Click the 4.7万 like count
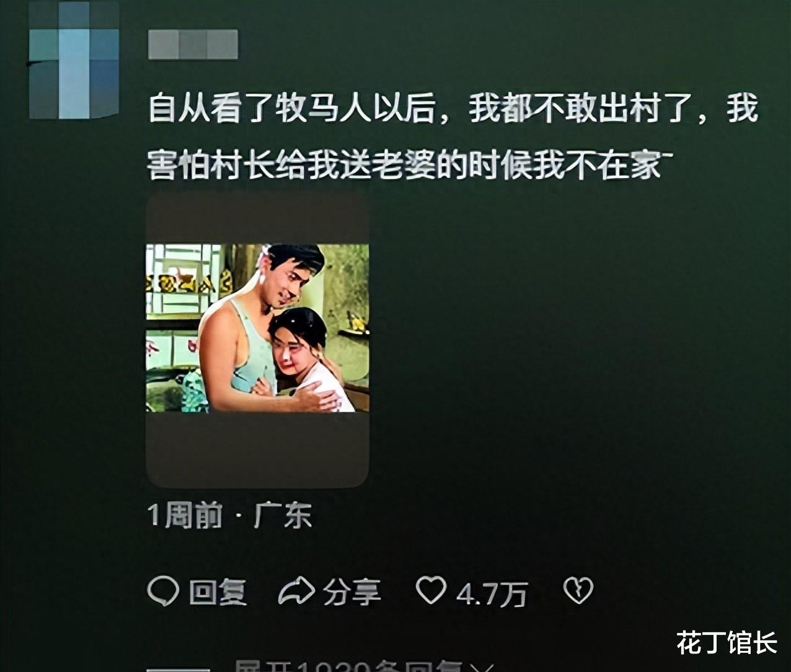The height and width of the screenshot is (672, 791). (492, 594)
